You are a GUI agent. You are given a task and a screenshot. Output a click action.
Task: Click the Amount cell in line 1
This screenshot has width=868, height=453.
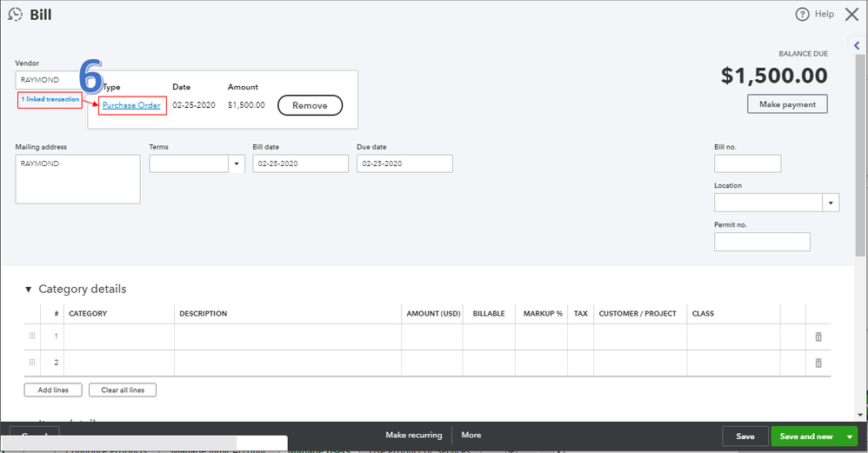(x=432, y=336)
